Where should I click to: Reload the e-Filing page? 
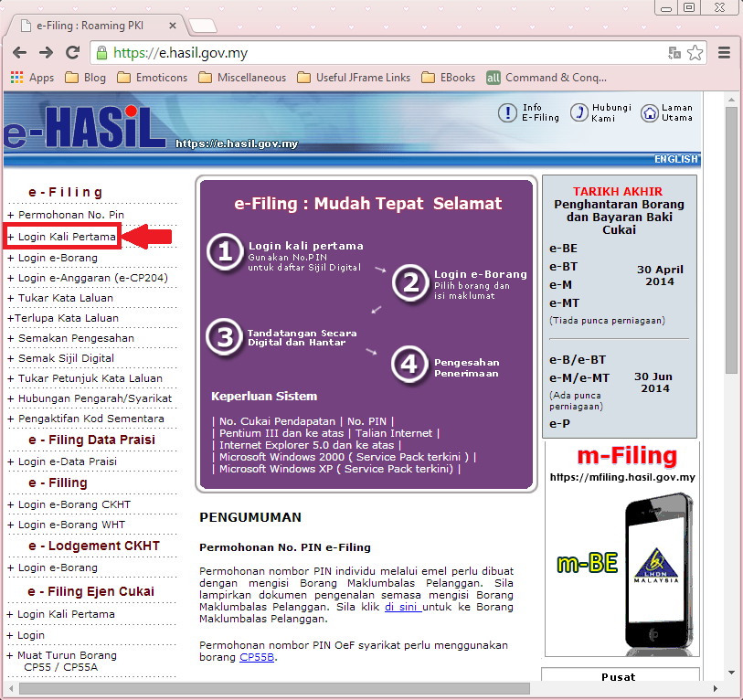72,53
